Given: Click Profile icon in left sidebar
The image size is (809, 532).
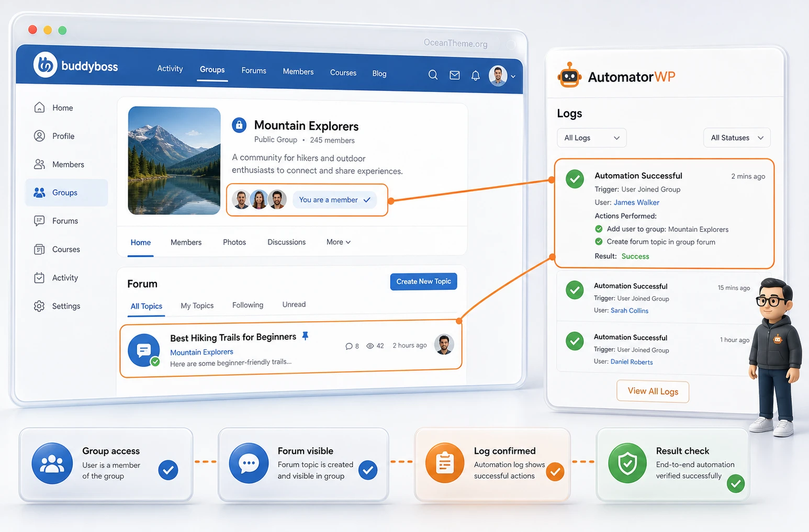Looking at the screenshot, I should [x=39, y=136].
